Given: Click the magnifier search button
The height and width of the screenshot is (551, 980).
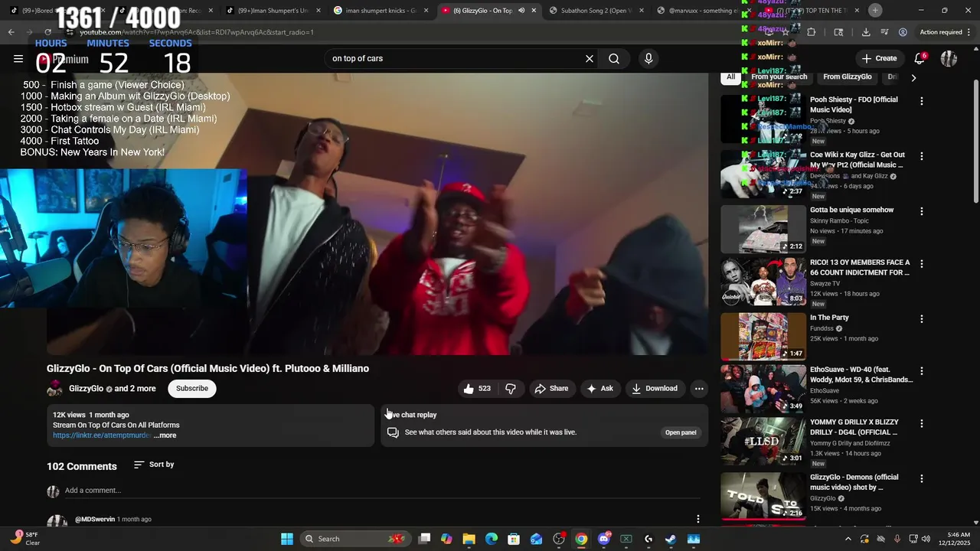Looking at the screenshot, I should [614, 58].
